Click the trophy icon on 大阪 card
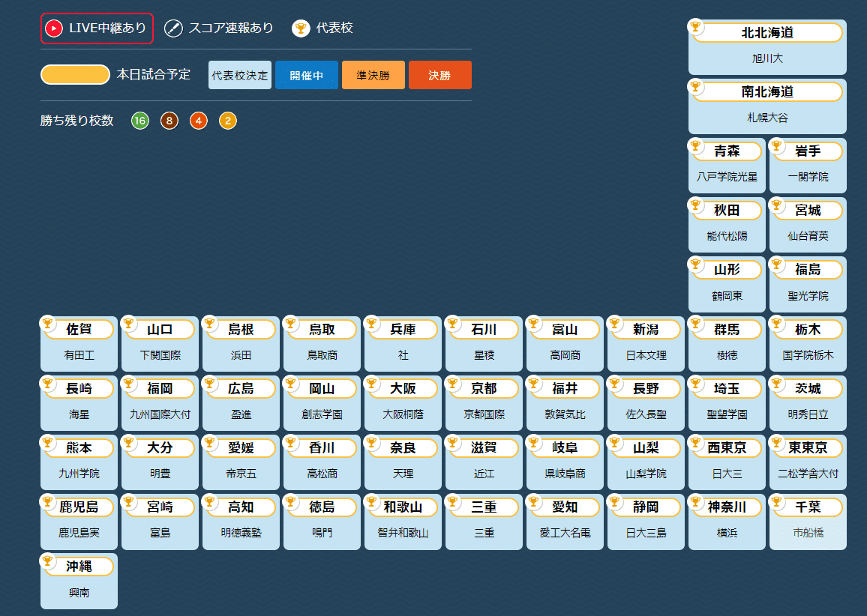 pyautogui.click(x=371, y=382)
